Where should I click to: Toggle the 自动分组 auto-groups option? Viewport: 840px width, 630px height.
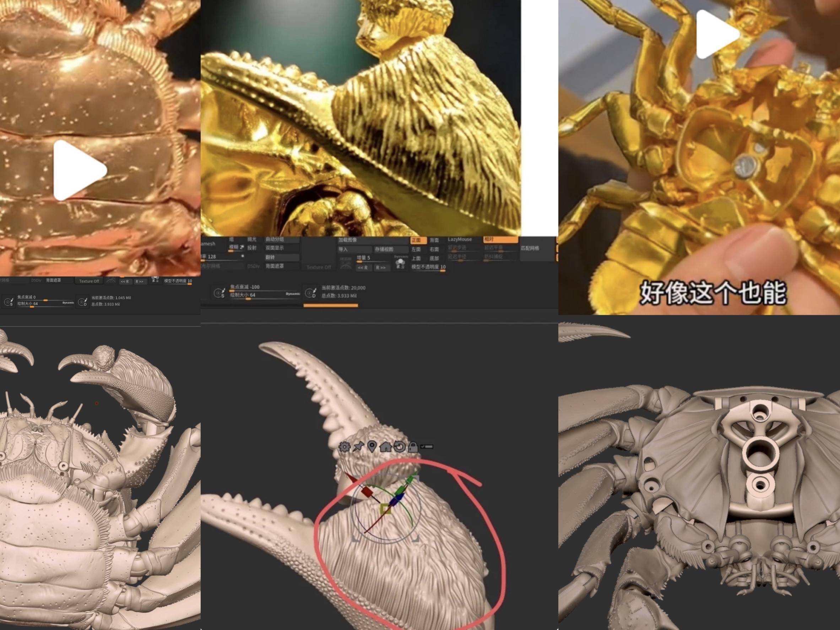click(281, 240)
